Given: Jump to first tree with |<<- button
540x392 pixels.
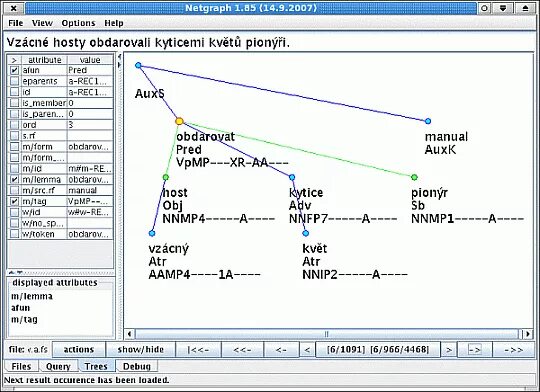Looking at the screenshot, I should (x=198, y=350).
